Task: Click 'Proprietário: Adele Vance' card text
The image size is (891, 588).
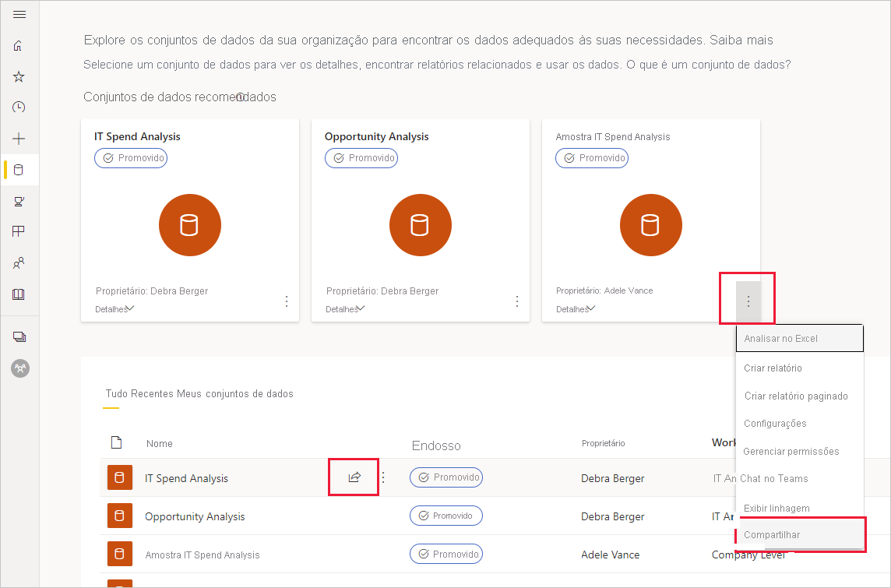Action: pos(604,290)
